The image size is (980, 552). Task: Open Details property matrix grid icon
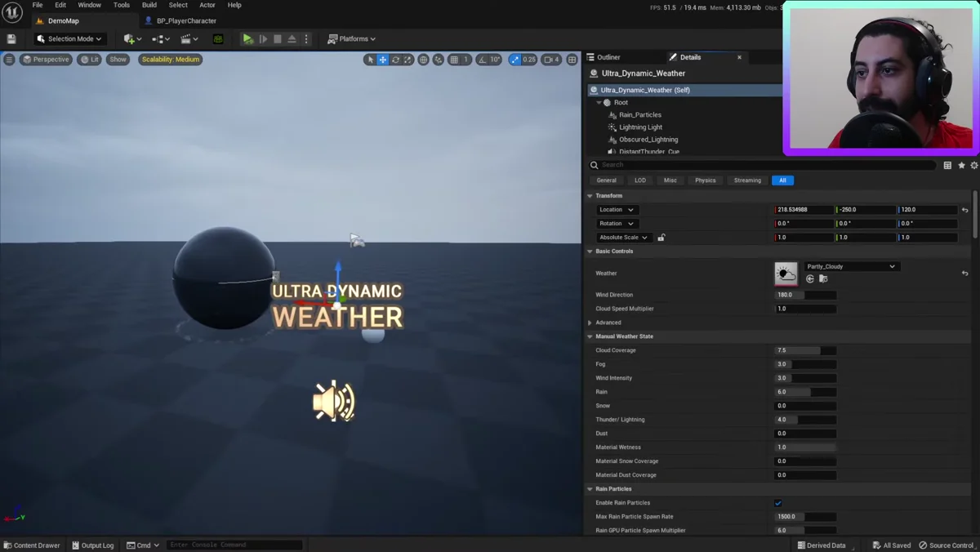click(947, 165)
